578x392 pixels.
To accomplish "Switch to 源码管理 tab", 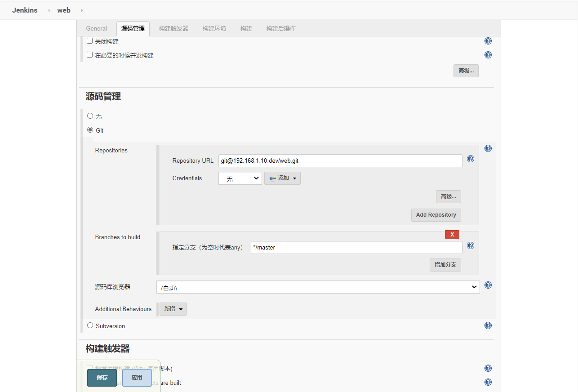I will point(133,28).
